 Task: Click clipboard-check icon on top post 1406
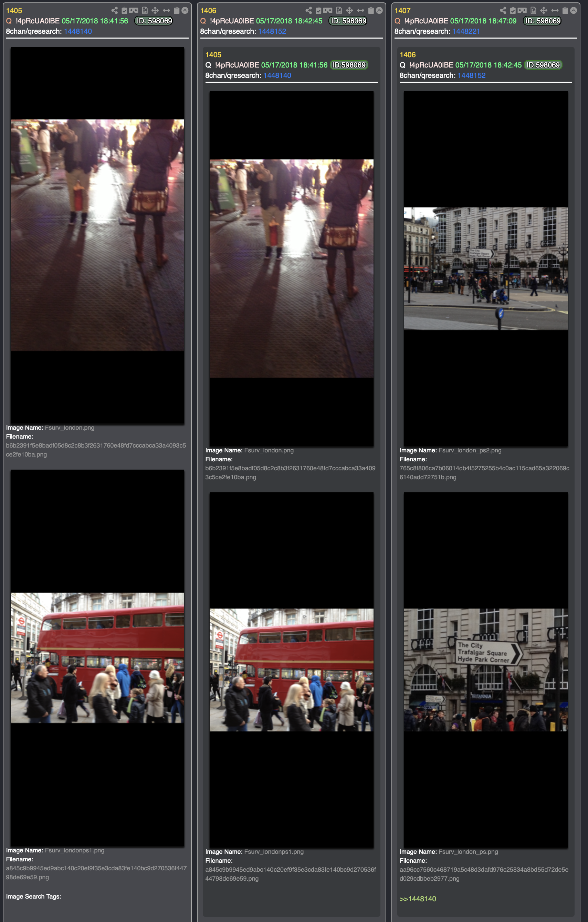(319, 10)
